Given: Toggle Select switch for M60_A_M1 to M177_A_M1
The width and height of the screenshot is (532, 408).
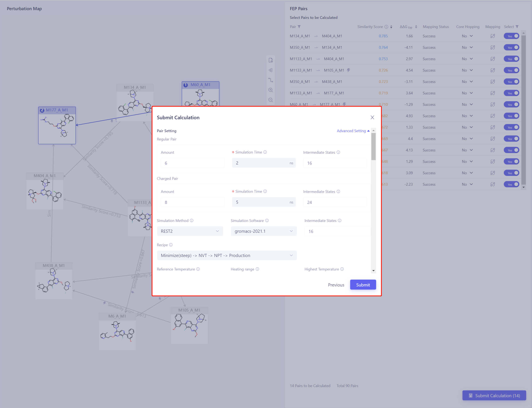Looking at the screenshot, I should [x=511, y=104].
